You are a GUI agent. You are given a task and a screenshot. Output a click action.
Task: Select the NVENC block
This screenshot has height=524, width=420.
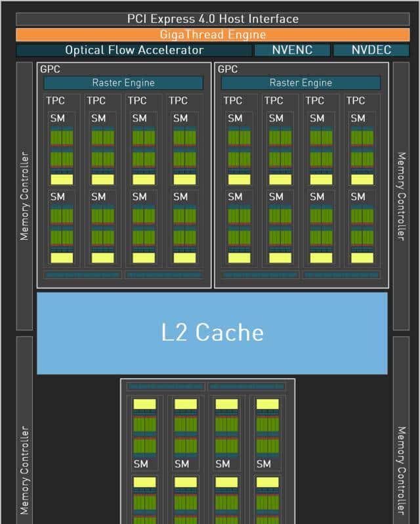(291, 51)
